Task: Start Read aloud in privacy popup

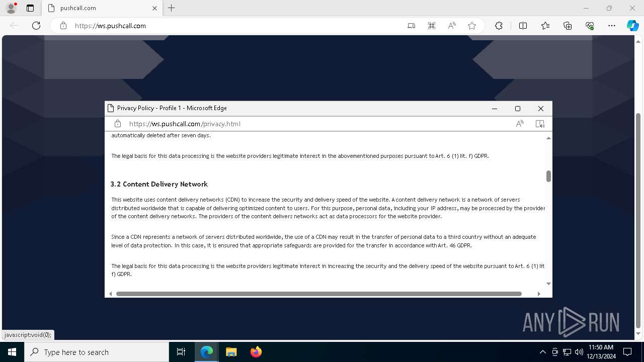Action: (x=520, y=124)
